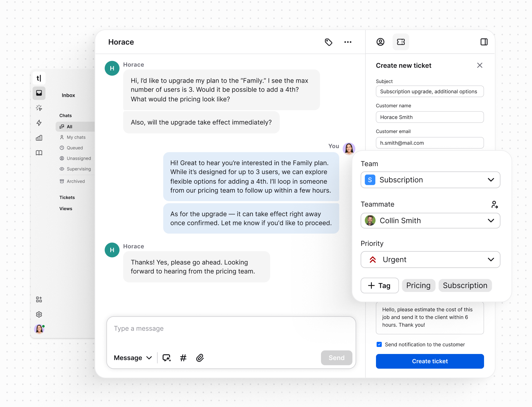This screenshot has width=532, height=407.
Task: Click the tag icon in chat header
Action: pos(328,42)
